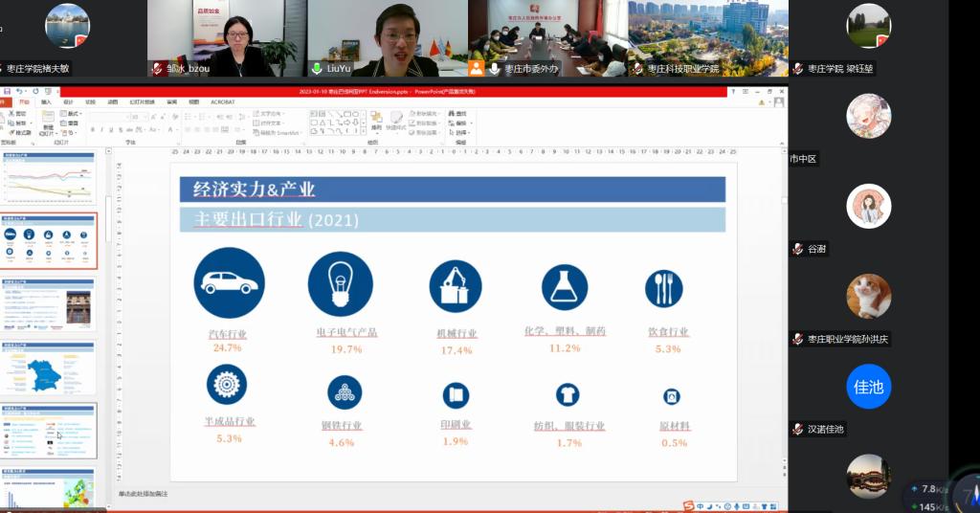
Task: Click the 汽车行业 text label
Action: point(228,333)
